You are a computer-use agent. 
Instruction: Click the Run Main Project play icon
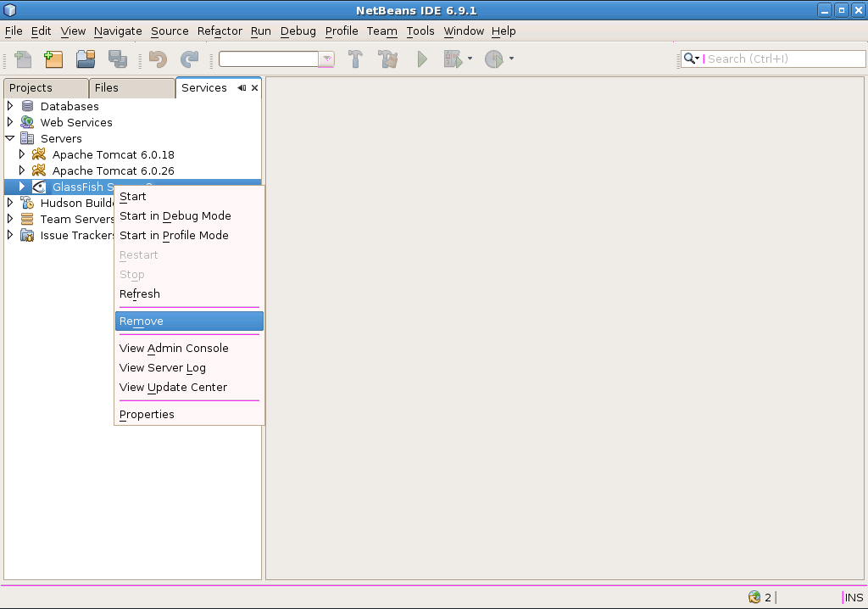(422, 59)
